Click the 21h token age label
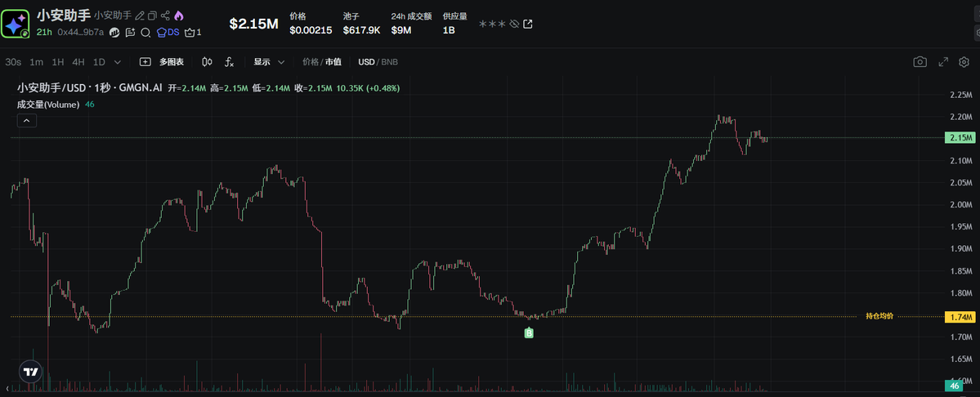Screen dimensions: 980x397 click(x=44, y=33)
